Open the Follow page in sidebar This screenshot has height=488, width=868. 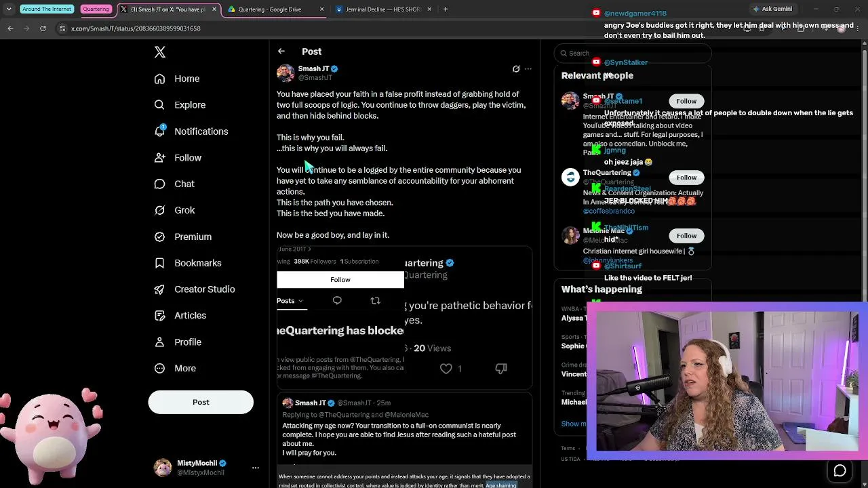pos(178,158)
